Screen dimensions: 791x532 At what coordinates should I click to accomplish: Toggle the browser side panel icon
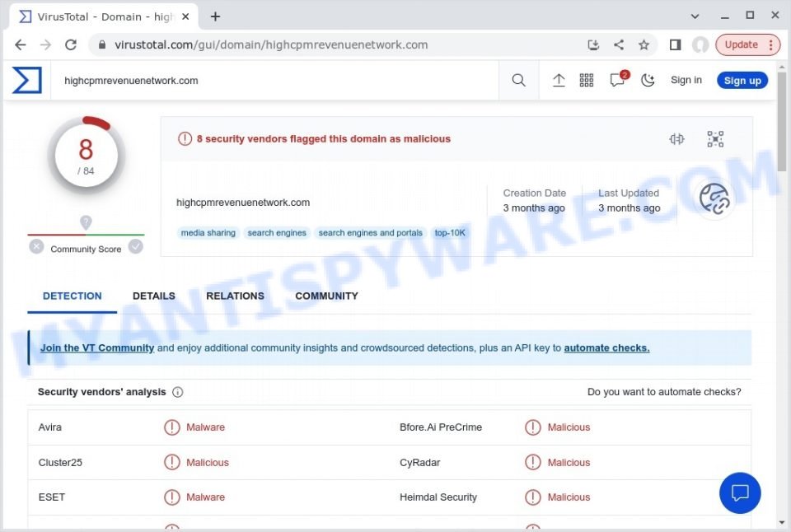pos(675,44)
